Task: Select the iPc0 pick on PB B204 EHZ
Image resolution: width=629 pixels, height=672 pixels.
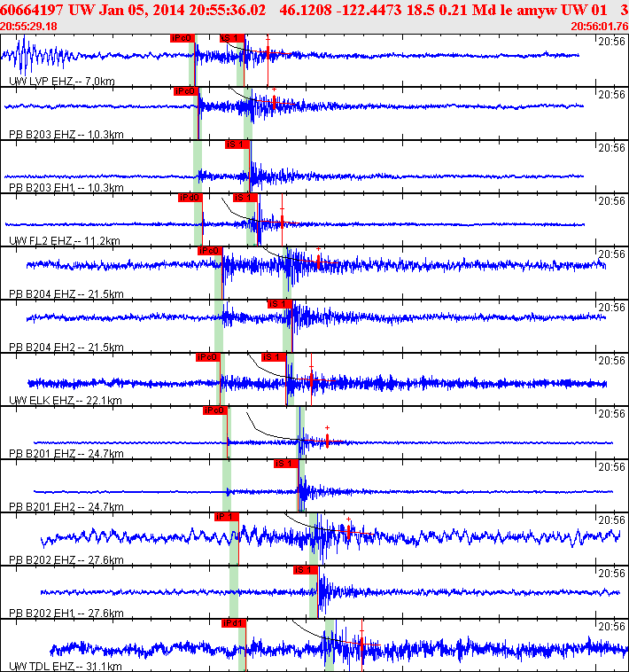Action: 210,251
